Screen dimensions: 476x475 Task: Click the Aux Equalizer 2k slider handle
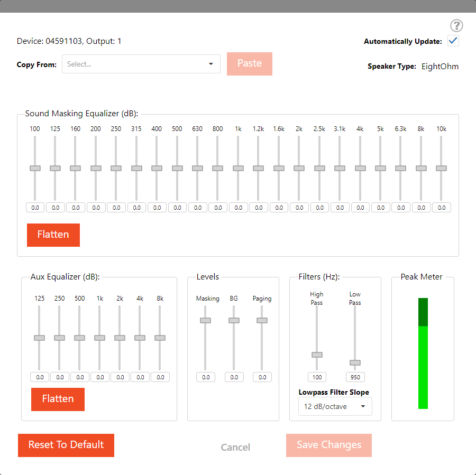[120, 338]
